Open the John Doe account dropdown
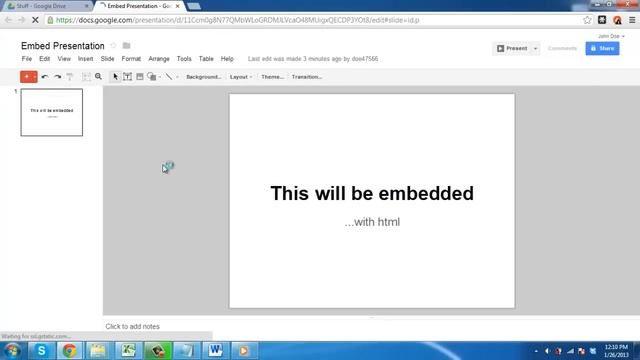640x360 pixels. pos(611,36)
